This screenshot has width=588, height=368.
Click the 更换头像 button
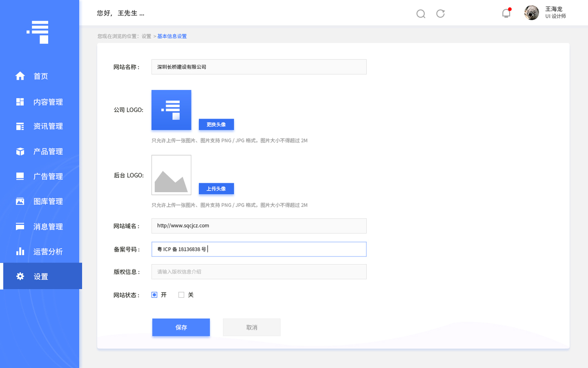pos(216,125)
